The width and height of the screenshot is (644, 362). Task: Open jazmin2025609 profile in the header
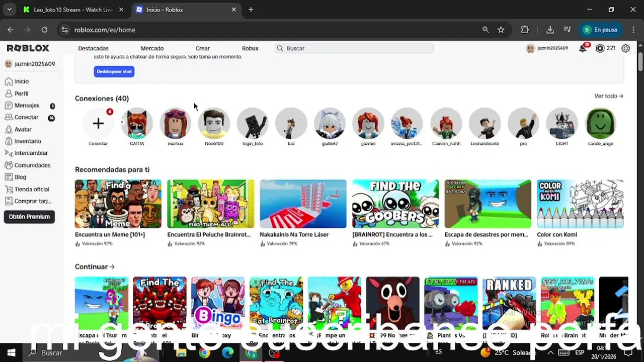click(547, 48)
